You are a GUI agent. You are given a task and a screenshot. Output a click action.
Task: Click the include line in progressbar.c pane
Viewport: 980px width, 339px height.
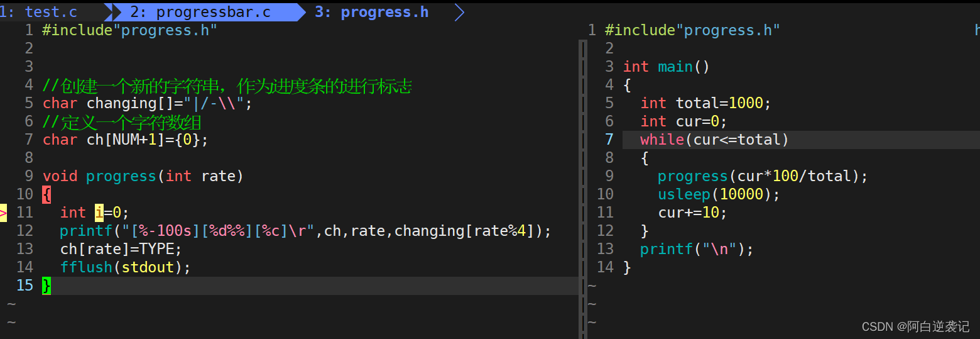130,30
